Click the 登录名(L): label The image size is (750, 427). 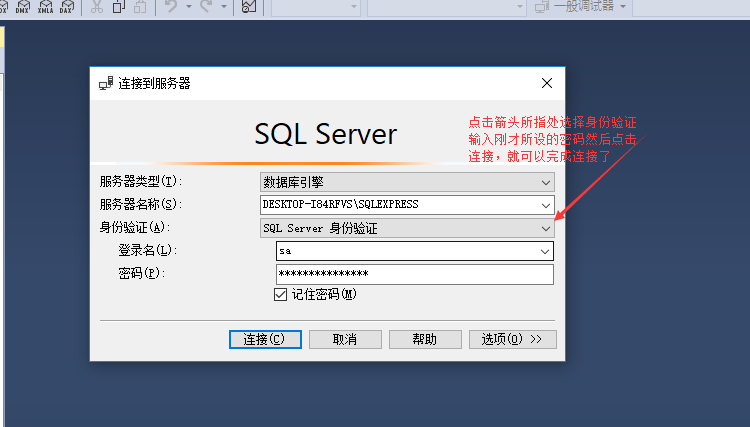pos(148,251)
